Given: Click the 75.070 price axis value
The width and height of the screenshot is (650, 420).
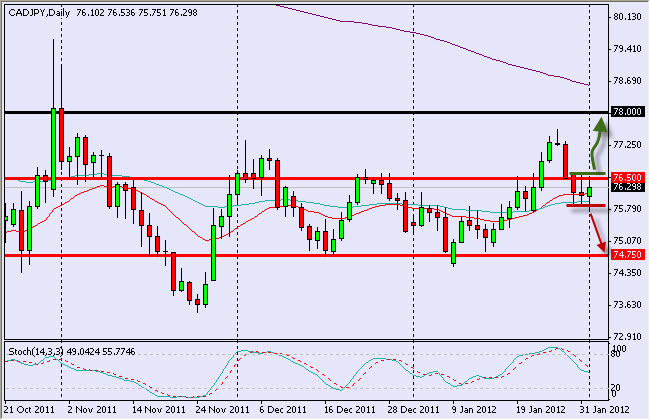Looking at the screenshot, I should point(627,240).
